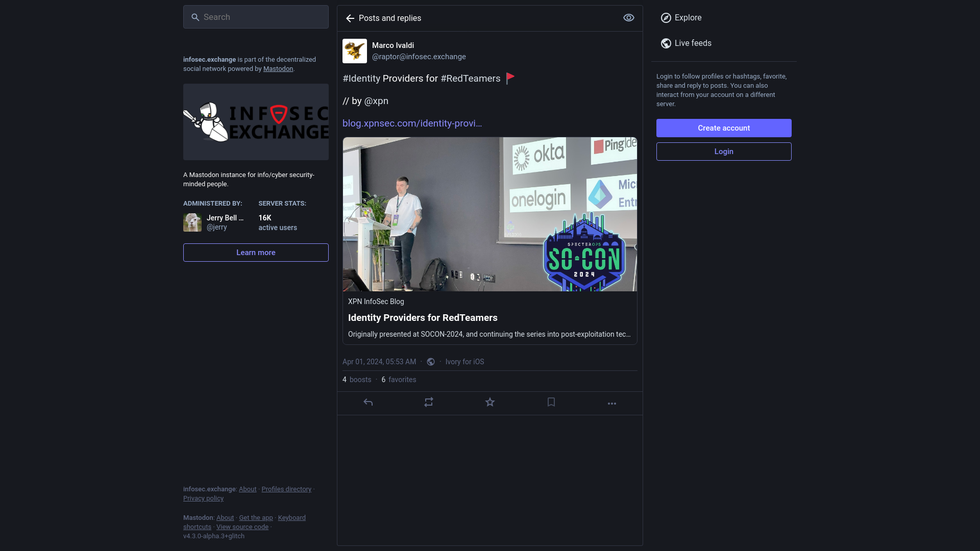This screenshot has height=551, width=980.
Task: Open the #RedTeamers hashtag
Action: click(471, 79)
